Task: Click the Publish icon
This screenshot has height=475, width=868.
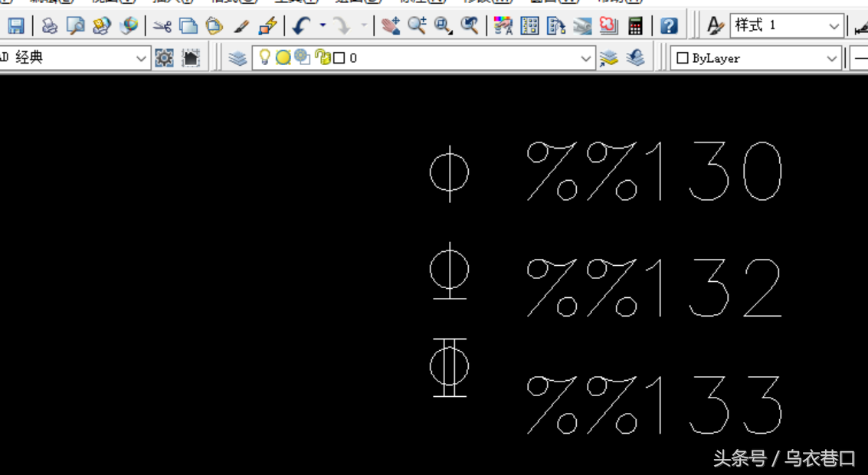Action: pyautogui.click(x=102, y=25)
